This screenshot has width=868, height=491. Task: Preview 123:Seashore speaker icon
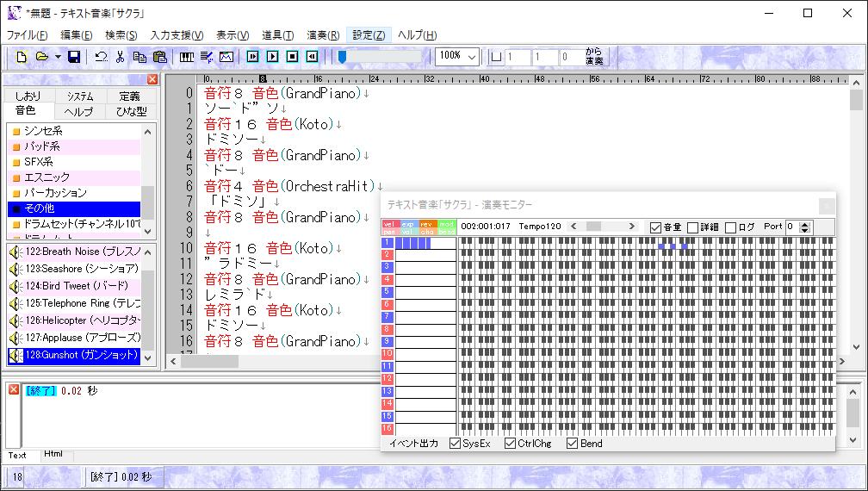tap(15, 269)
